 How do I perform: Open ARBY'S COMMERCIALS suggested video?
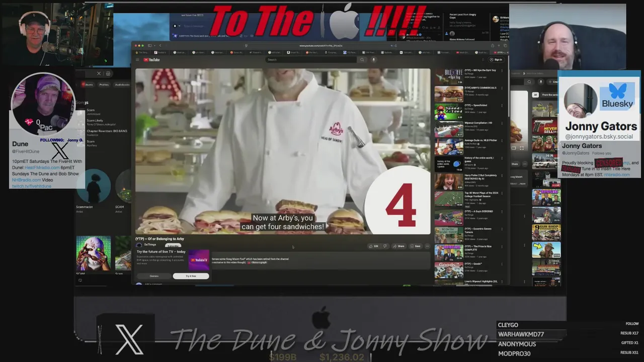[x=449, y=95]
